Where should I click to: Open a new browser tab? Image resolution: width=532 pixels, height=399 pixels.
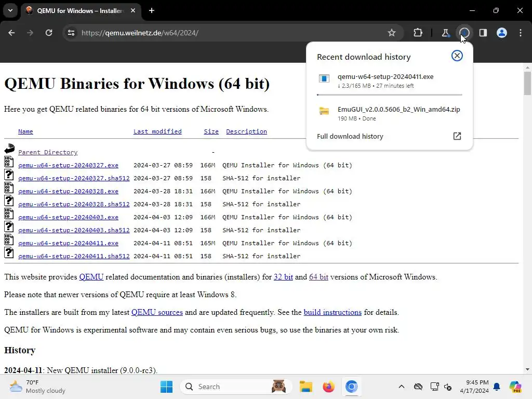click(x=152, y=10)
